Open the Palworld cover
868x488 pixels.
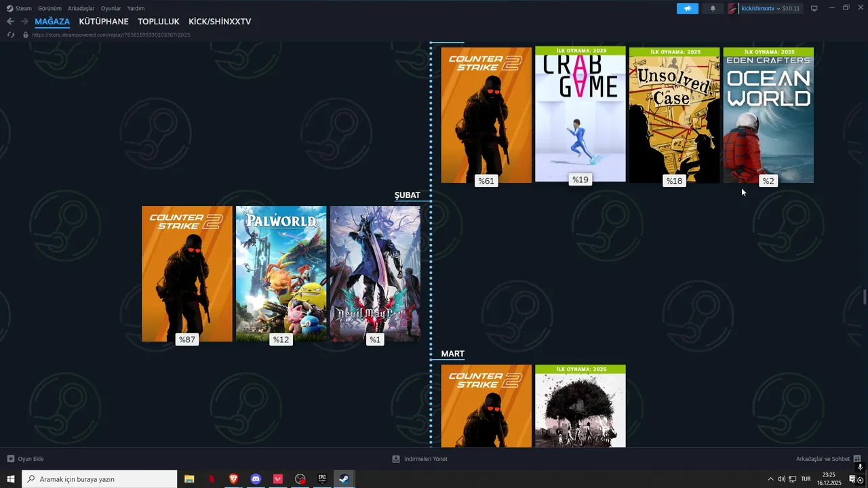(x=281, y=274)
